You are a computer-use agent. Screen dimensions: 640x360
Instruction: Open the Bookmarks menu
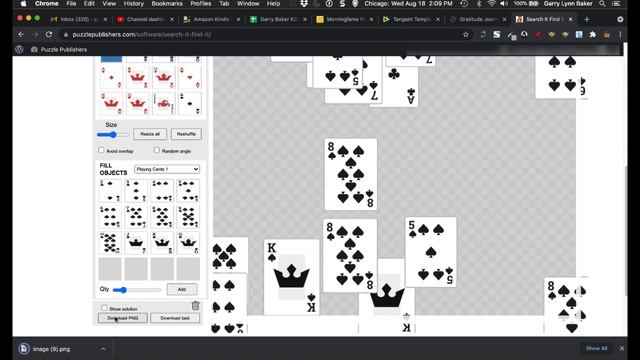click(167, 4)
